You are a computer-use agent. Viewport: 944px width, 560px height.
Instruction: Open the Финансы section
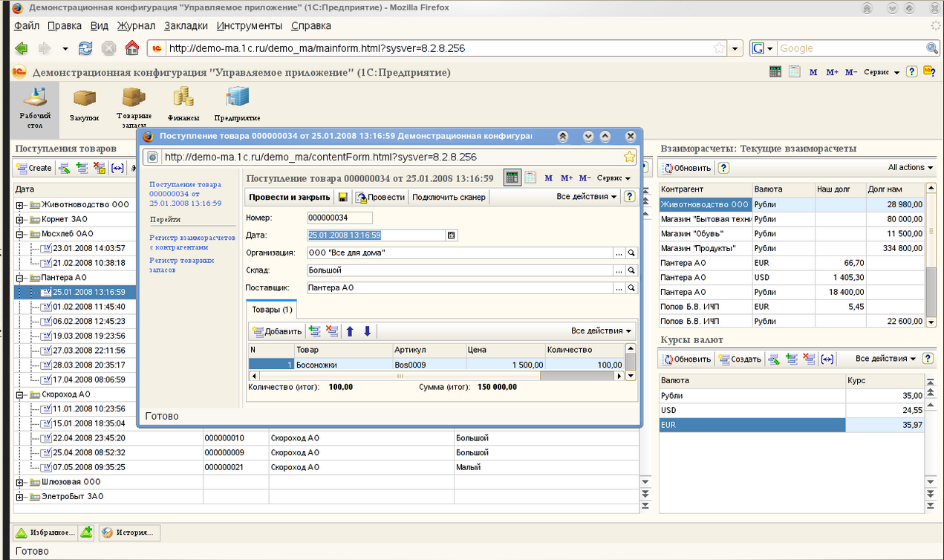point(183,105)
